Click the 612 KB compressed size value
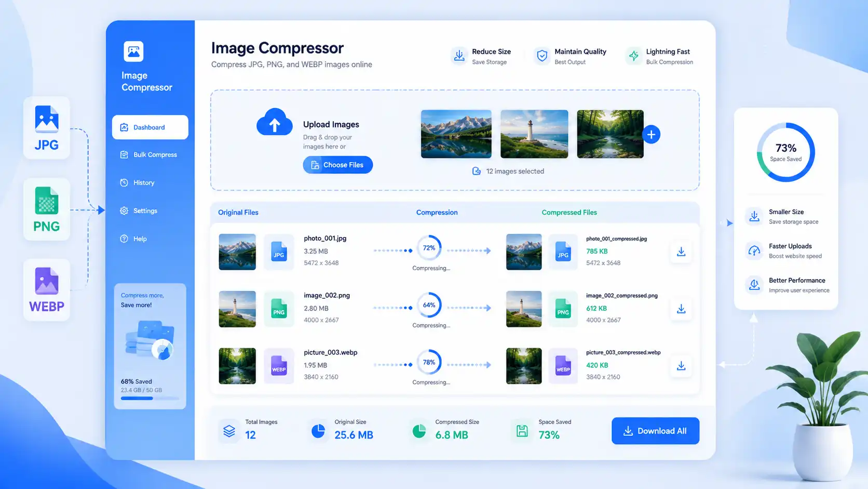 596,308
